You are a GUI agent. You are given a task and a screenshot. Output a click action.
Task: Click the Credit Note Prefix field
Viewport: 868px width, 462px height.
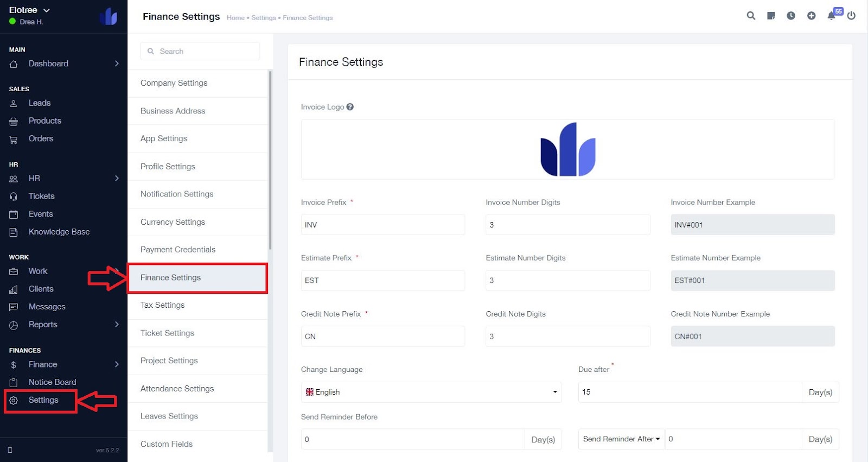[x=383, y=337]
